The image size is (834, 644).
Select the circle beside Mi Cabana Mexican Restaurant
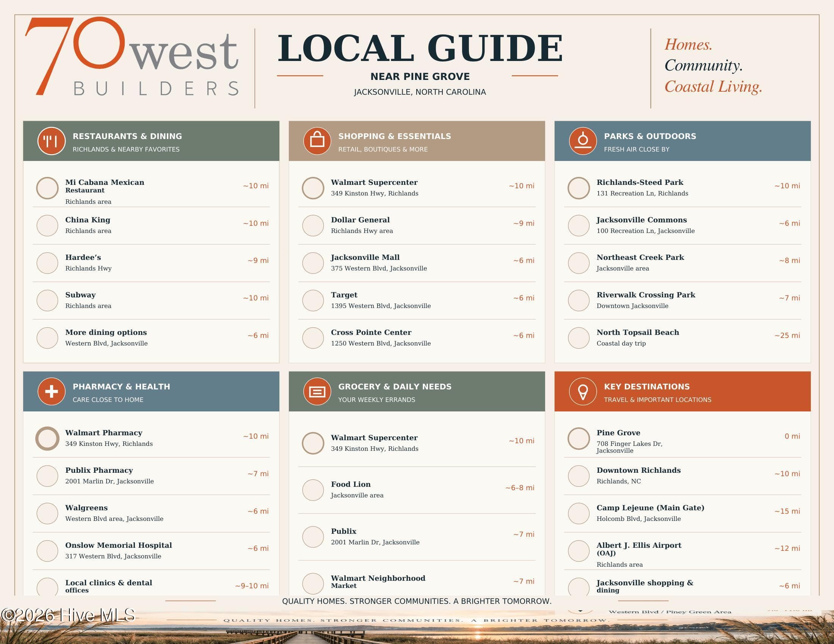(x=47, y=188)
